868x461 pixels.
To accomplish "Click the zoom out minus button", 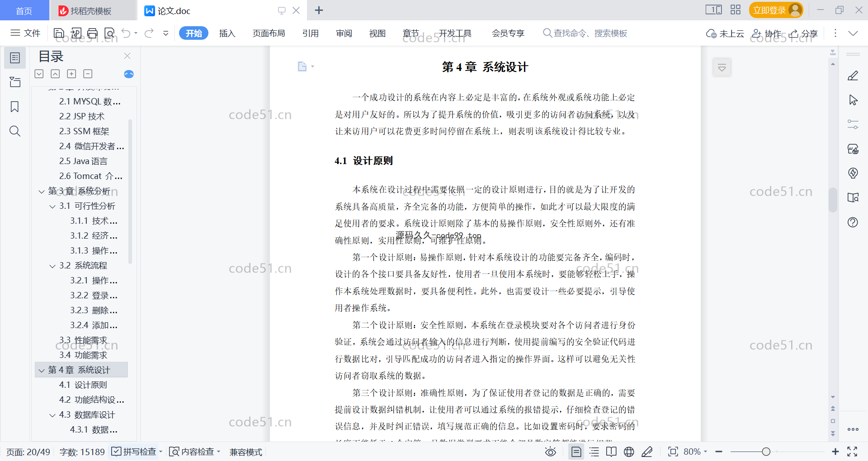I will 719,452.
